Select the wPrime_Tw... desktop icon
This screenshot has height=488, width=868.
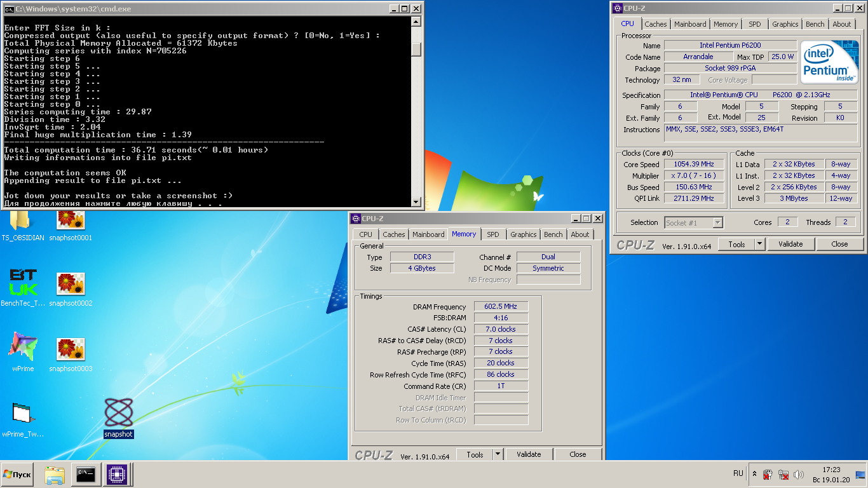[23, 420]
